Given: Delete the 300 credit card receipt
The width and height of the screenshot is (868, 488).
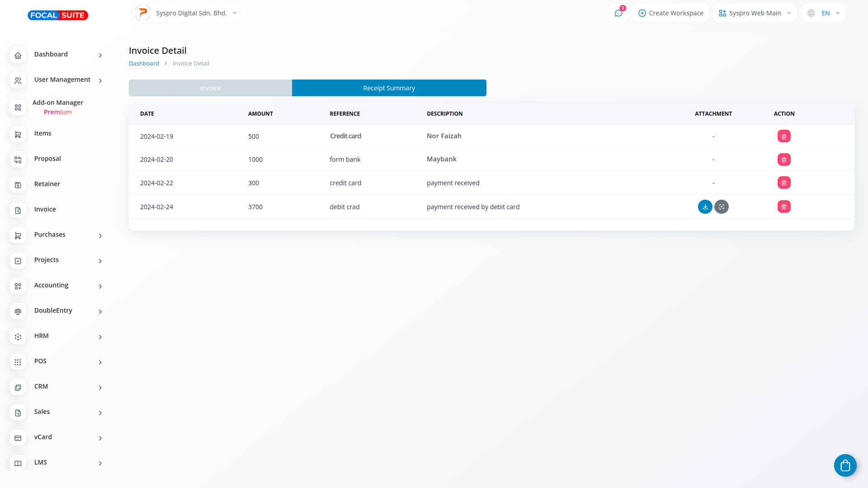Looking at the screenshot, I should point(784,183).
